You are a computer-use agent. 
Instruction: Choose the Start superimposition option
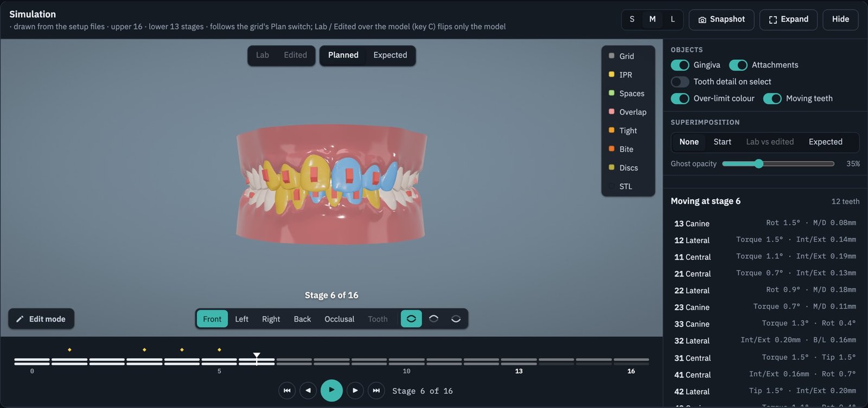[x=722, y=142]
